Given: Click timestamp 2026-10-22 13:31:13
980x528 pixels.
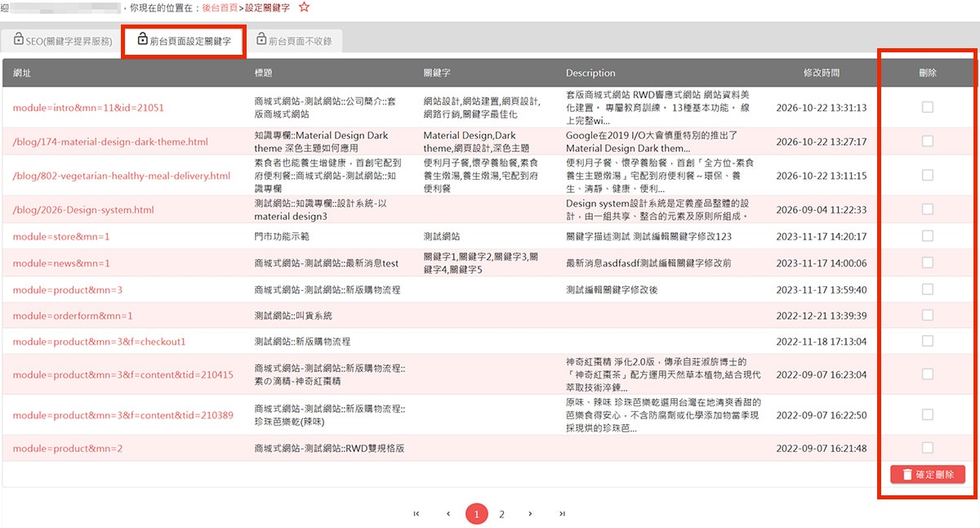Looking at the screenshot, I should [x=821, y=108].
